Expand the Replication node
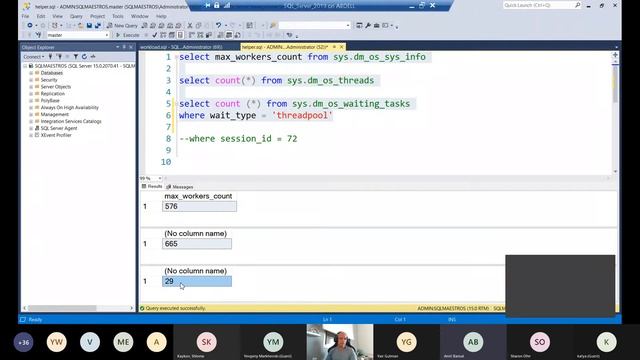The width and height of the screenshot is (640, 360). pyautogui.click(x=31, y=93)
